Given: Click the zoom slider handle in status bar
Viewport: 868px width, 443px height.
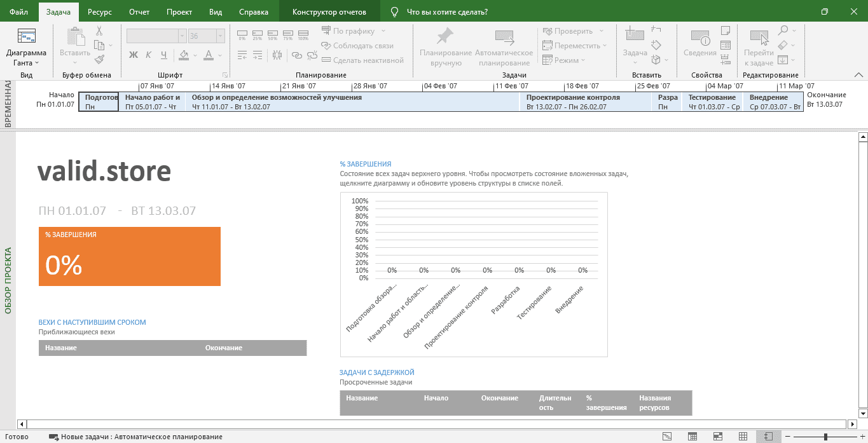Looking at the screenshot, I should coord(825,437).
